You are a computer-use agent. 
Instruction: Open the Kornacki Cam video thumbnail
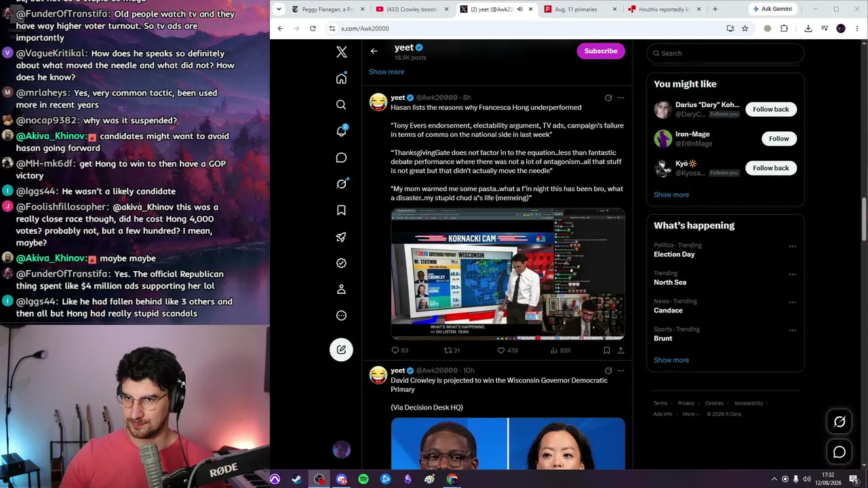point(508,274)
